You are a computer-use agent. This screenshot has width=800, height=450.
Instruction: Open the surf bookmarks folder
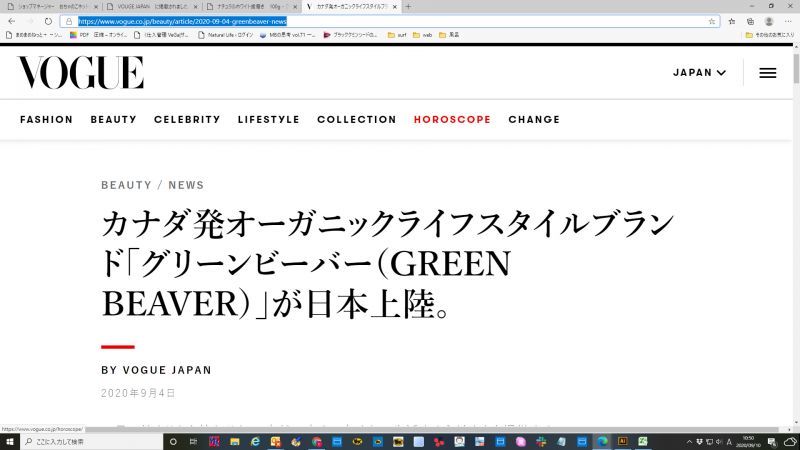coord(397,35)
